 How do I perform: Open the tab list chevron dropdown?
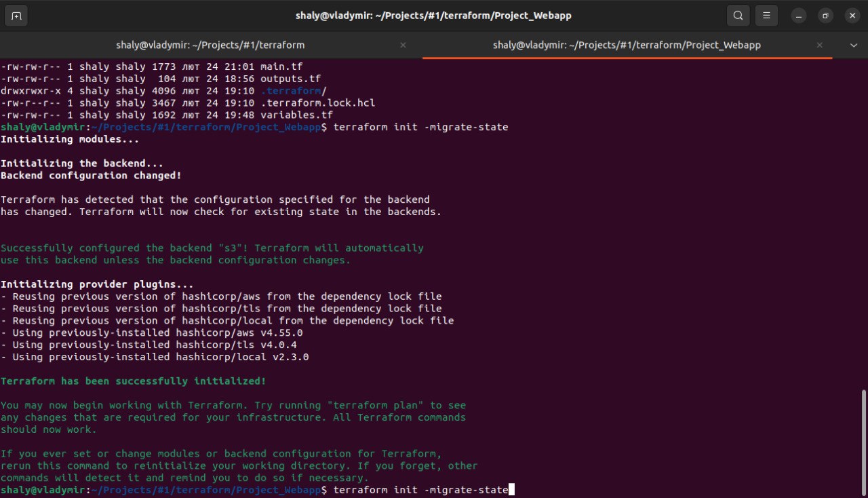pyautogui.click(x=854, y=45)
